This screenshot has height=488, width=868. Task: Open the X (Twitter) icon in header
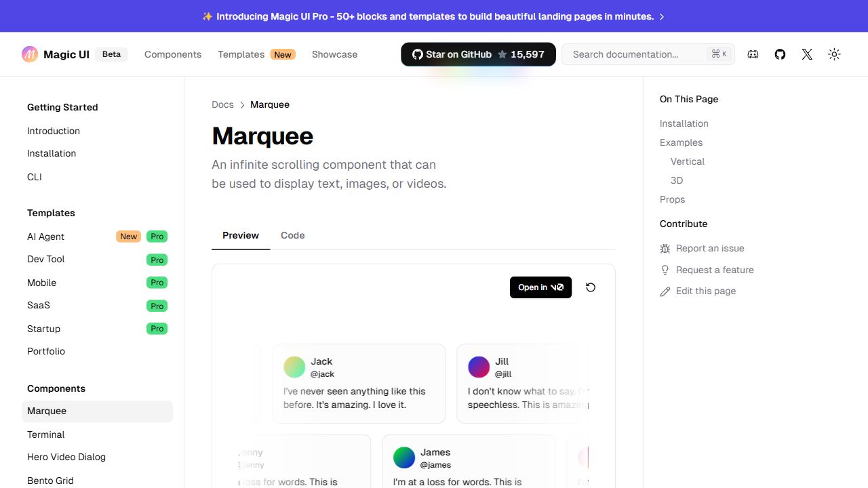click(x=807, y=54)
